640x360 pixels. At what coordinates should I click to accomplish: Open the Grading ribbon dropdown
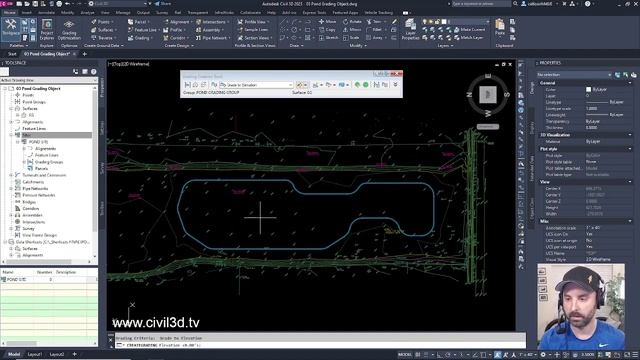140,38
